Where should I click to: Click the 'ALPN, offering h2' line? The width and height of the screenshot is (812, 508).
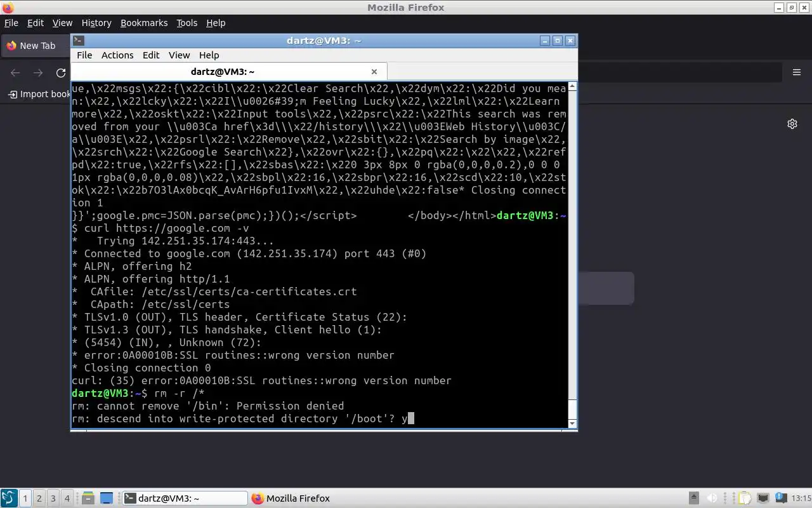[x=131, y=266]
